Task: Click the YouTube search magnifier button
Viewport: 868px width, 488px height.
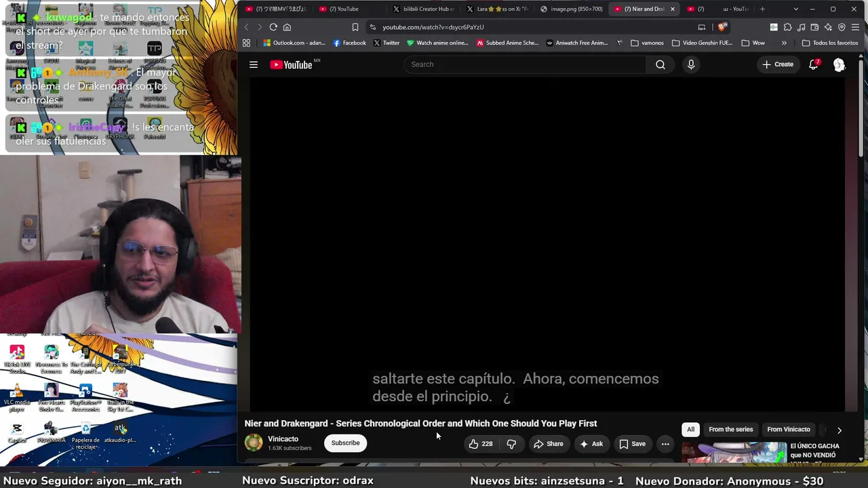Action: tap(660, 64)
